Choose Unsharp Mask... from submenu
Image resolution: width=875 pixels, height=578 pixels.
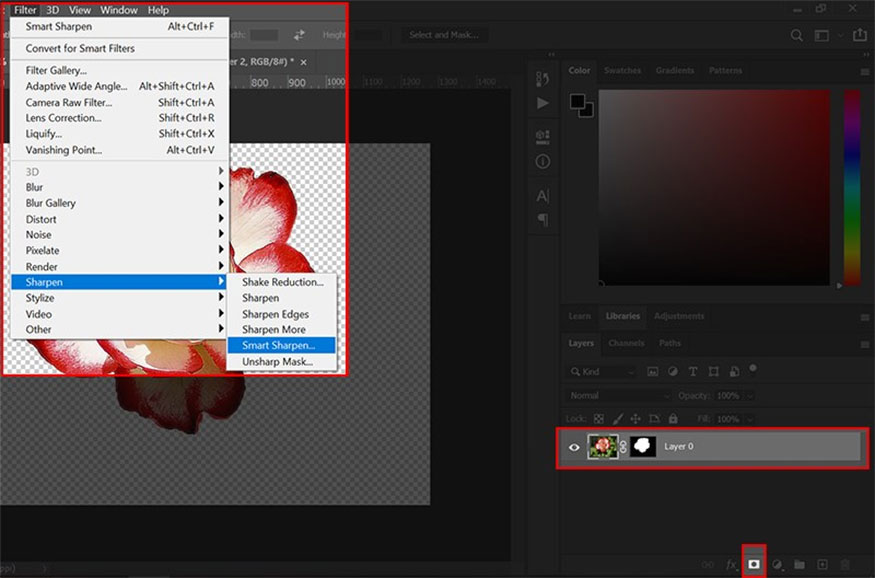(x=281, y=362)
